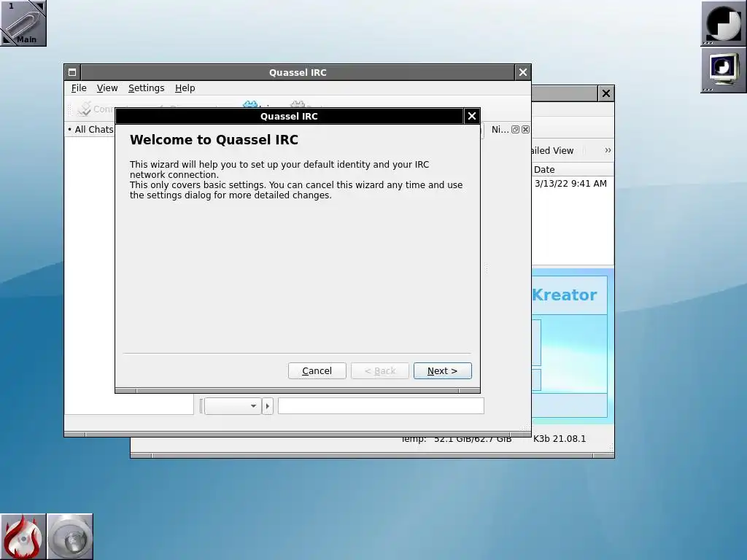Click the arrow button beside nick dropdown
This screenshot has height=560, width=747.
click(x=267, y=405)
